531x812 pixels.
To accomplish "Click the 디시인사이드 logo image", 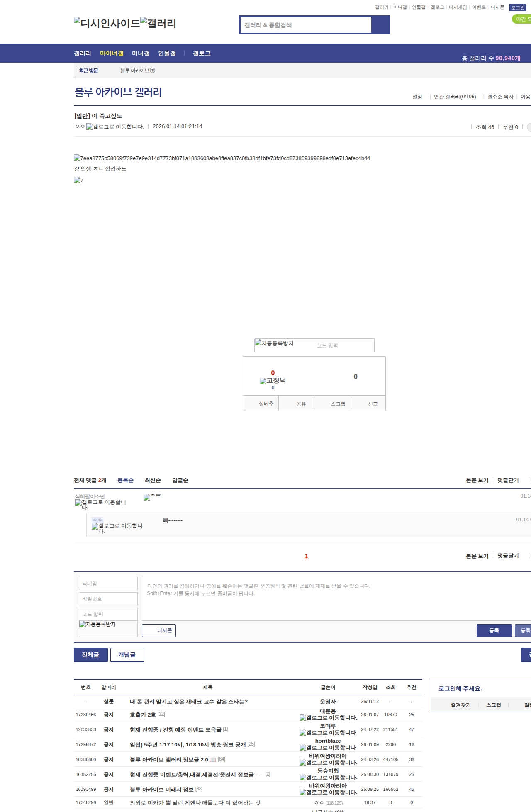I will (107, 23).
